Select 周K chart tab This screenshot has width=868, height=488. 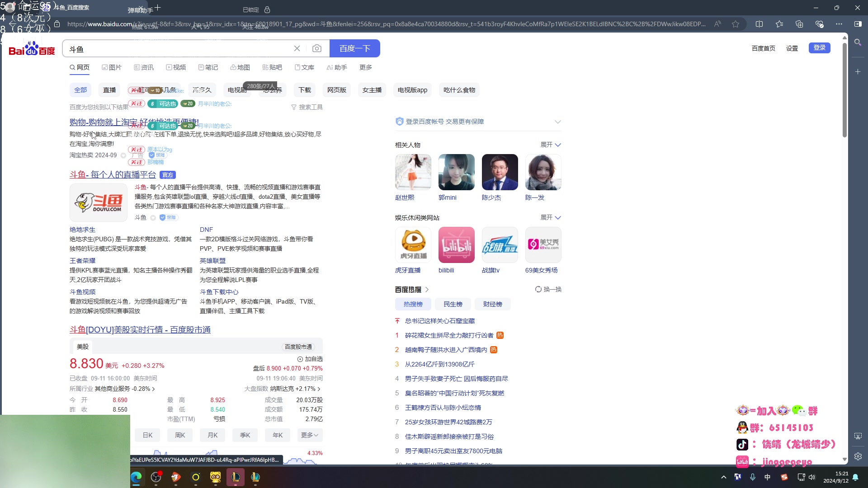click(x=180, y=435)
